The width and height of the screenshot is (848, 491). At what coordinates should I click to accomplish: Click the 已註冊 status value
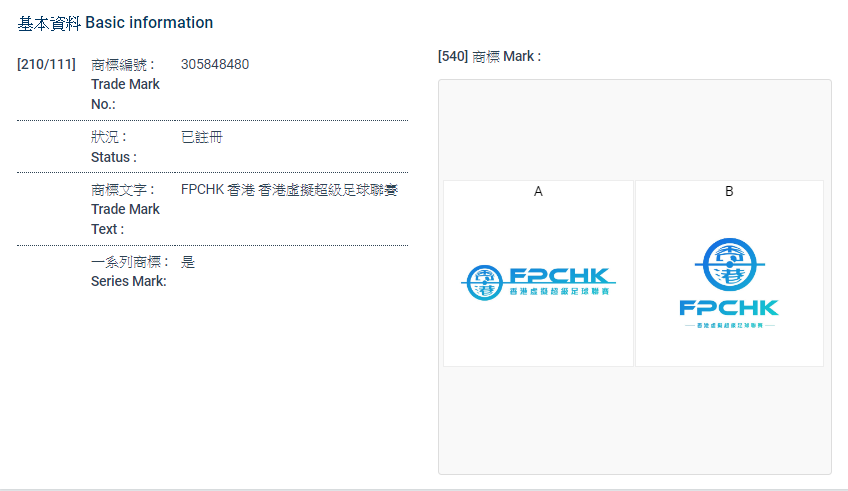201,137
